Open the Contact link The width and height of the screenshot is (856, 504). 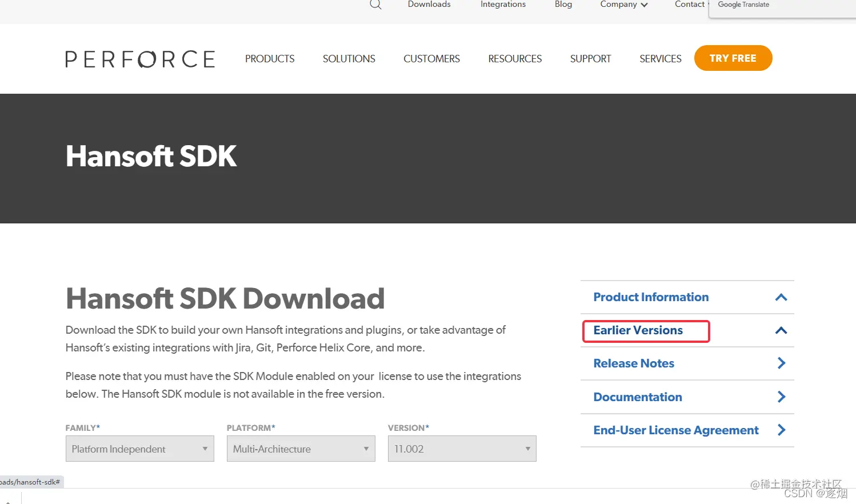click(x=690, y=5)
